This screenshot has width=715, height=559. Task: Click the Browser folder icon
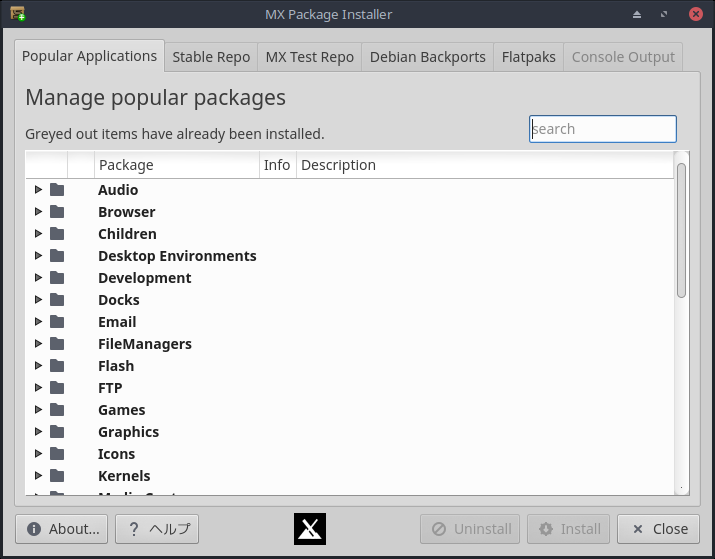tap(57, 212)
